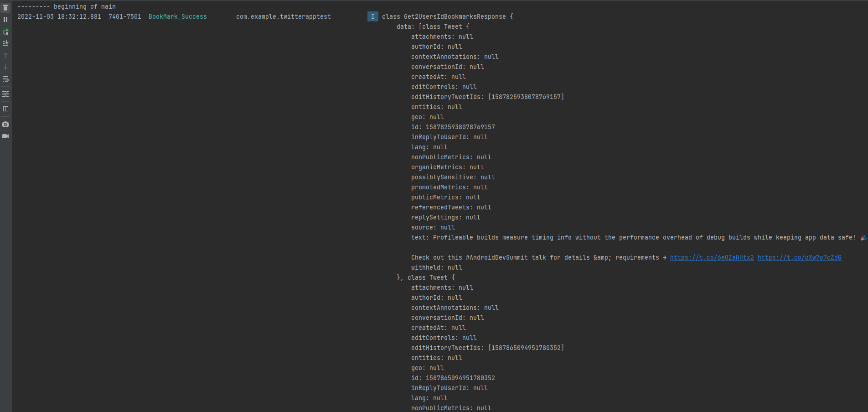Open the link https://t.co/6eOZaHHtx2
The width and height of the screenshot is (868, 412).
coord(712,257)
